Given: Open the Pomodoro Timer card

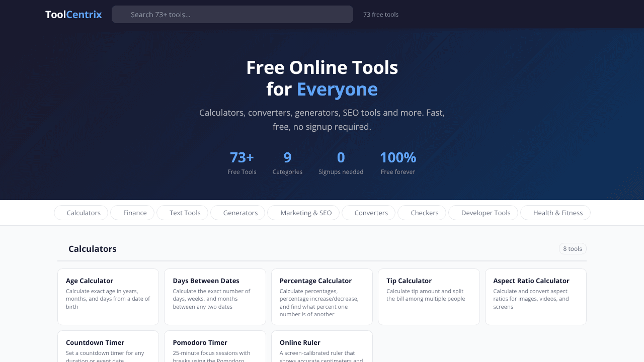Looking at the screenshot, I should [x=215, y=346].
